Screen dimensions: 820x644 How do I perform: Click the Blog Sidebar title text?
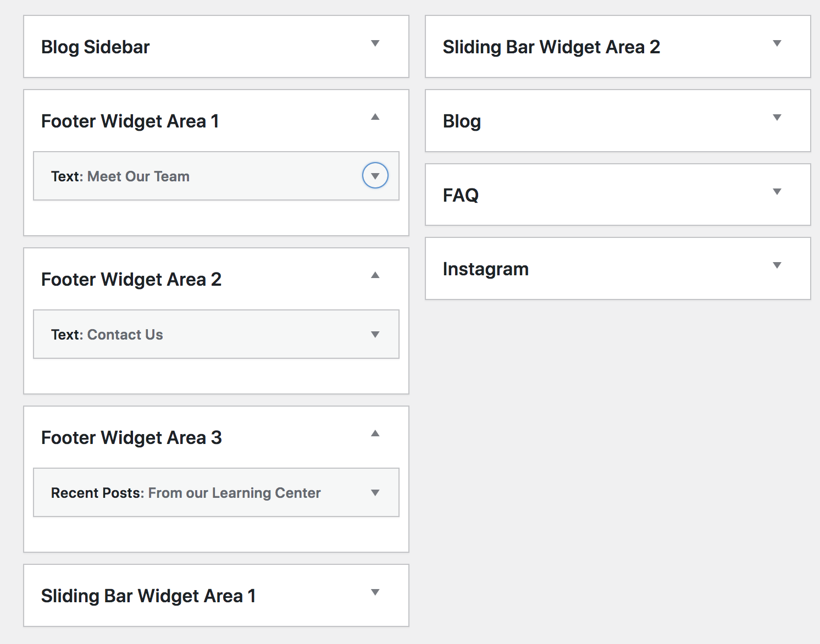(96, 47)
